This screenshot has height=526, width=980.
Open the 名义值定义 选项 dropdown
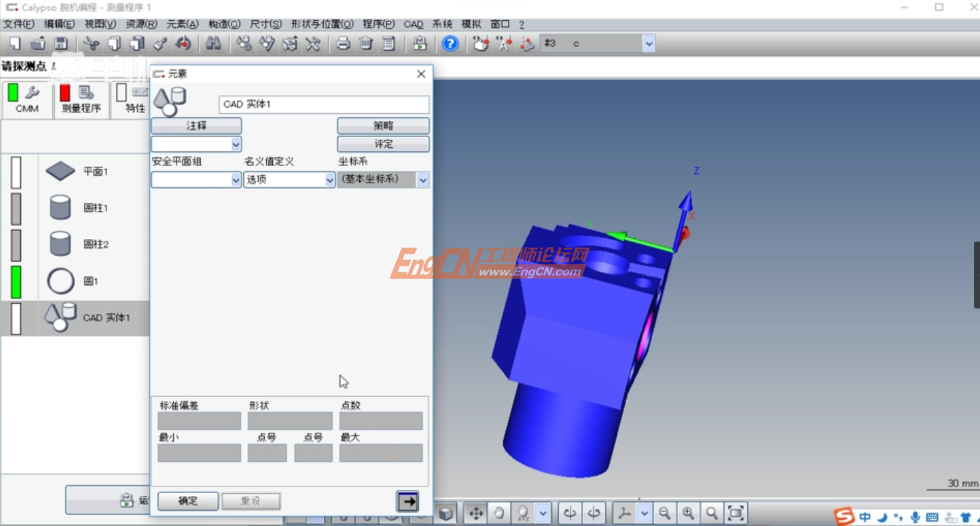point(289,179)
